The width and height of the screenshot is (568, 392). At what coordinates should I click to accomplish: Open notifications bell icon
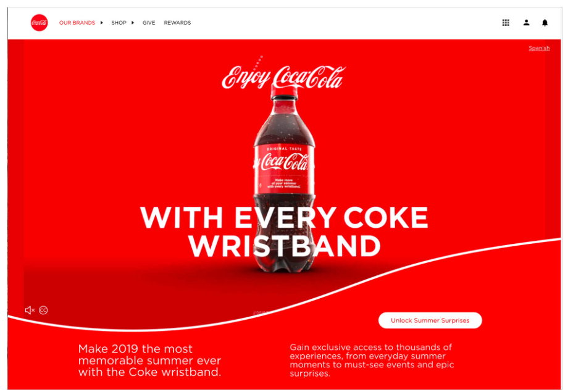pyautogui.click(x=545, y=23)
